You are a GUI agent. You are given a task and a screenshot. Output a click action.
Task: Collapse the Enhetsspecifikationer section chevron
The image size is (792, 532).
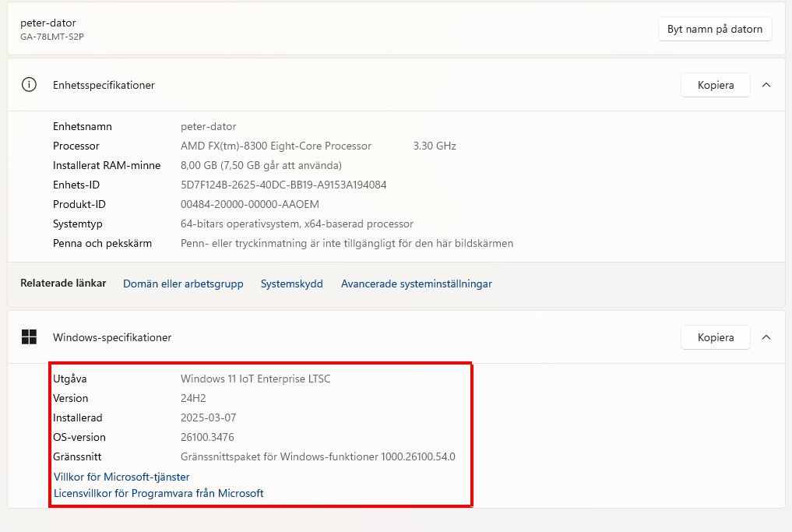[x=766, y=85]
